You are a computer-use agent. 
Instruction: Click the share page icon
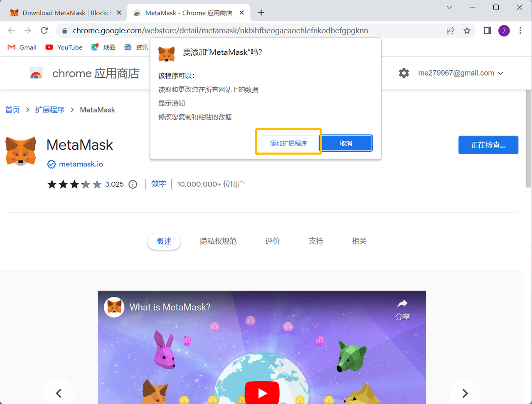tap(451, 31)
